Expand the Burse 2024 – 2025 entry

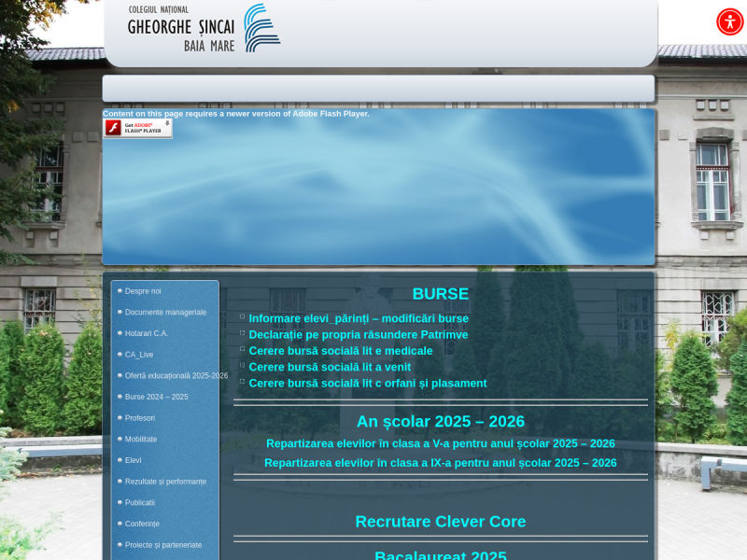click(x=156, y=397)
